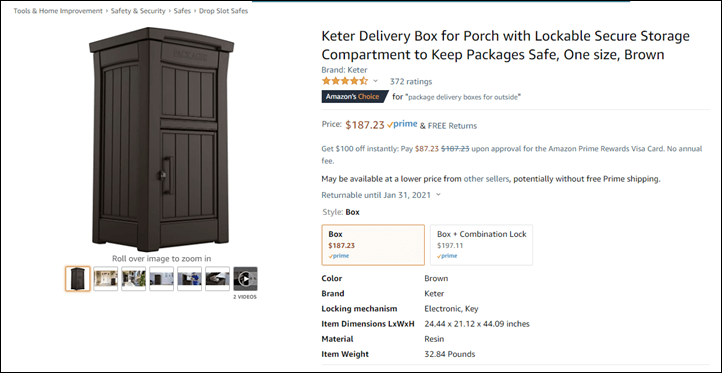Expand the star rating dropdown chevron

[375, 82]
